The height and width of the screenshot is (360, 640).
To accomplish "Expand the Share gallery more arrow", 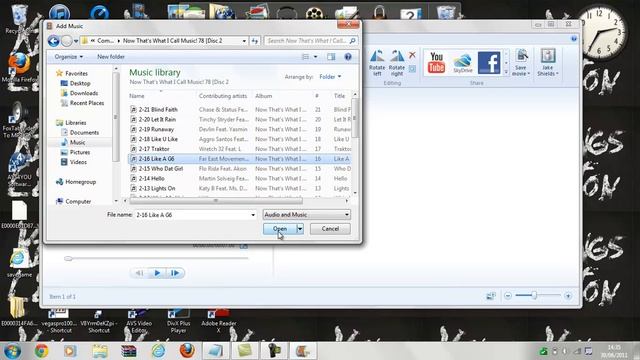I will click(x=506, y=72).
